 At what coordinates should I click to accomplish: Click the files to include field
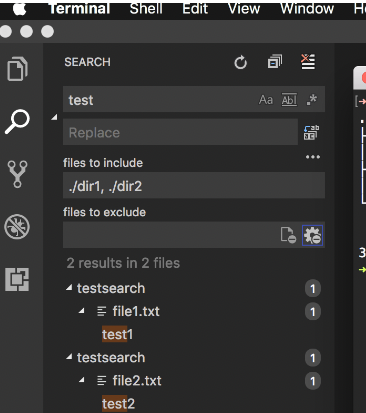pyautogui.click(x=194, y=186)
